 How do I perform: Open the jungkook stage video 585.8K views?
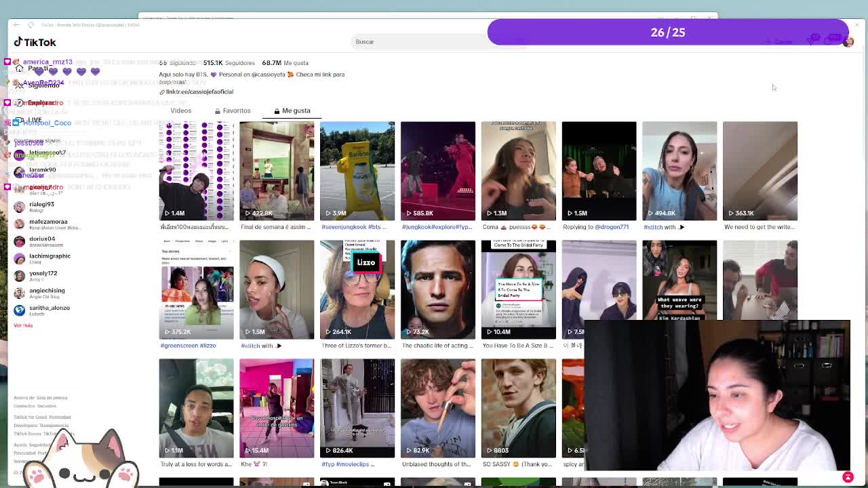pyautogui.click(x=438, y=171)
